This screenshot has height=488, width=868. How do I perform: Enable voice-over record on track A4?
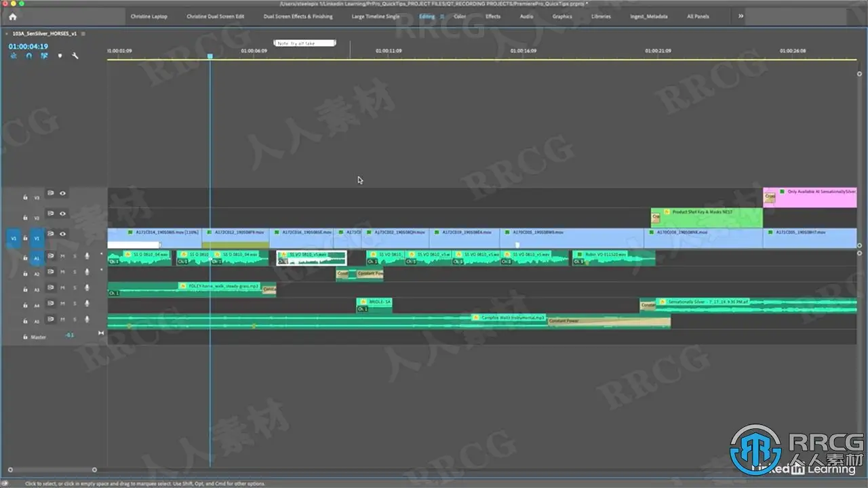87,303
